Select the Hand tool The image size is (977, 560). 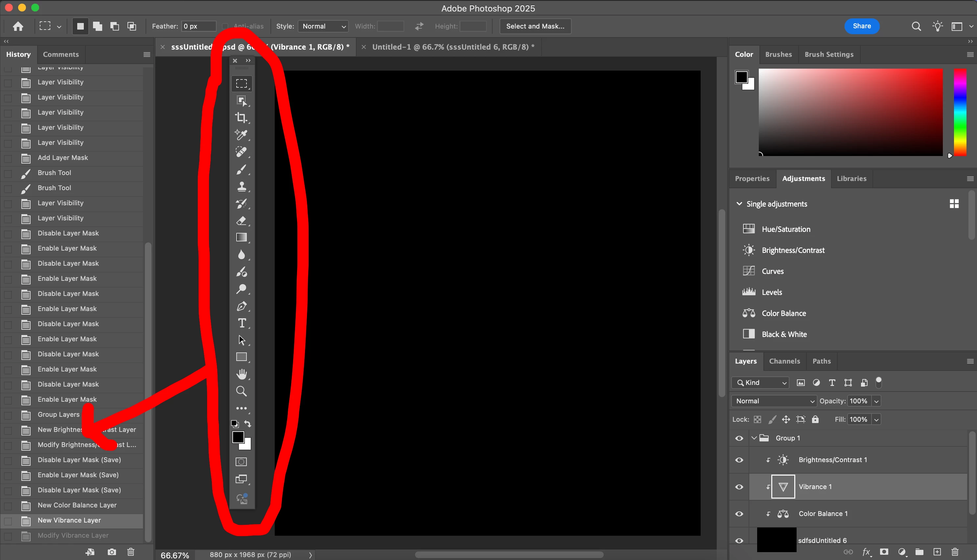click(241, 374)
